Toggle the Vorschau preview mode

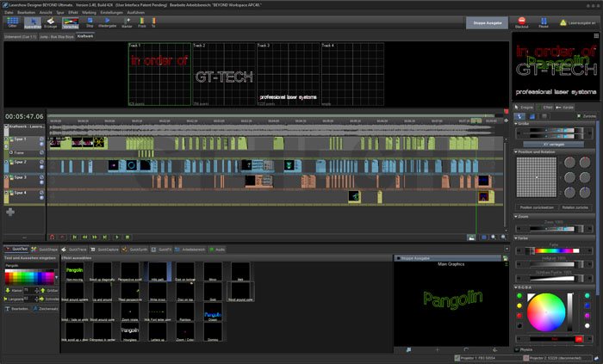(x=71, y=22)
